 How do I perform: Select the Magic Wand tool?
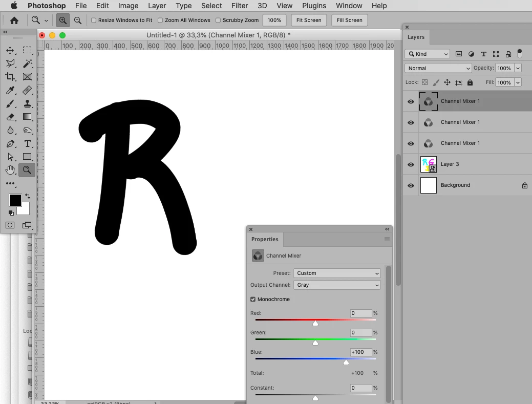[27, 63]
